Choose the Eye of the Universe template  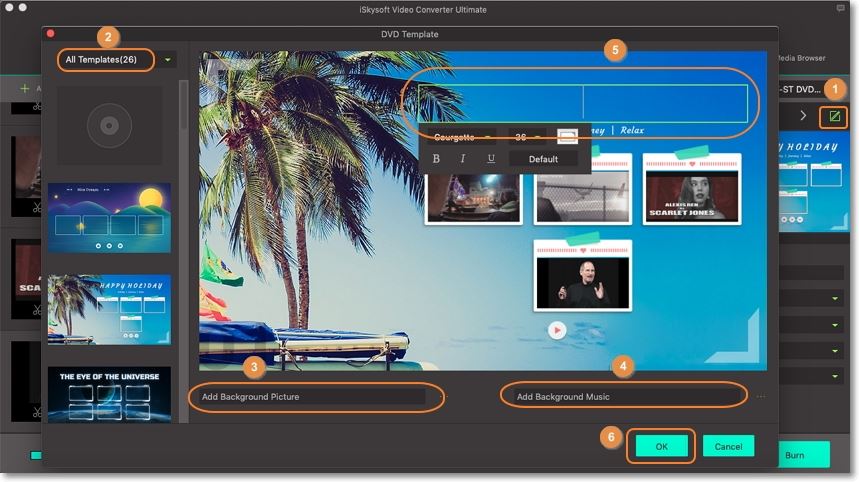(x=109, y=393)
